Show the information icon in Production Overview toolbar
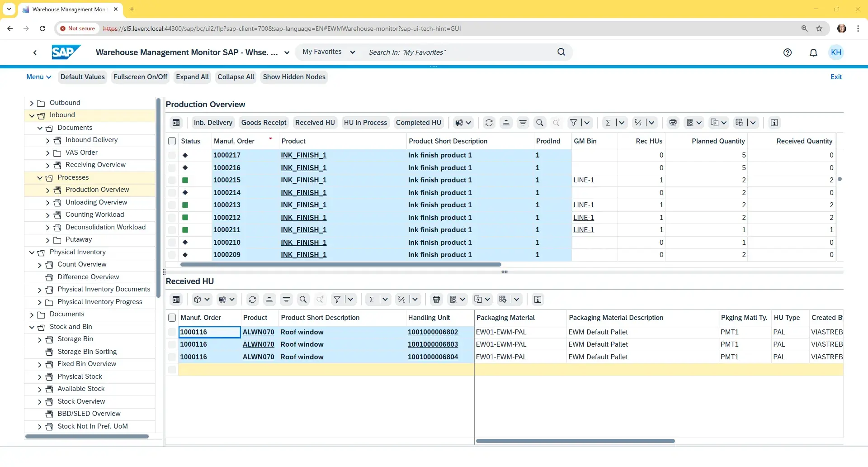Viewport: 868px width, 467px height. tap(774, 123)
